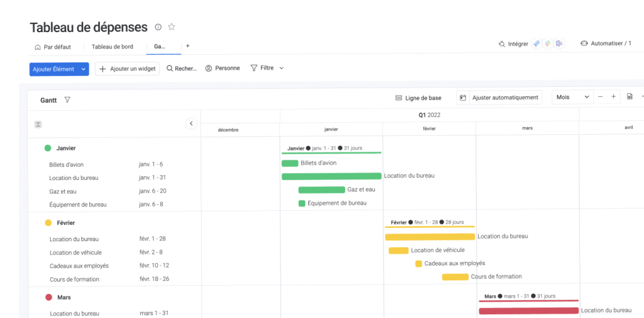The image size is (644, 318).
Task: Click the février month column header
Action: tap(429, 128)
